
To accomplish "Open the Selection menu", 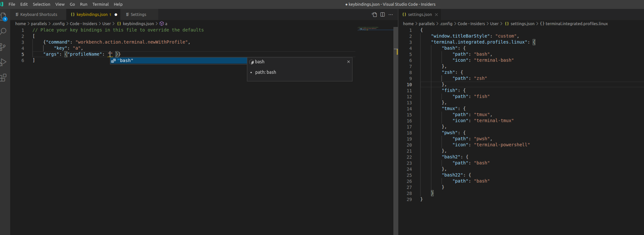I will (41, 4).
